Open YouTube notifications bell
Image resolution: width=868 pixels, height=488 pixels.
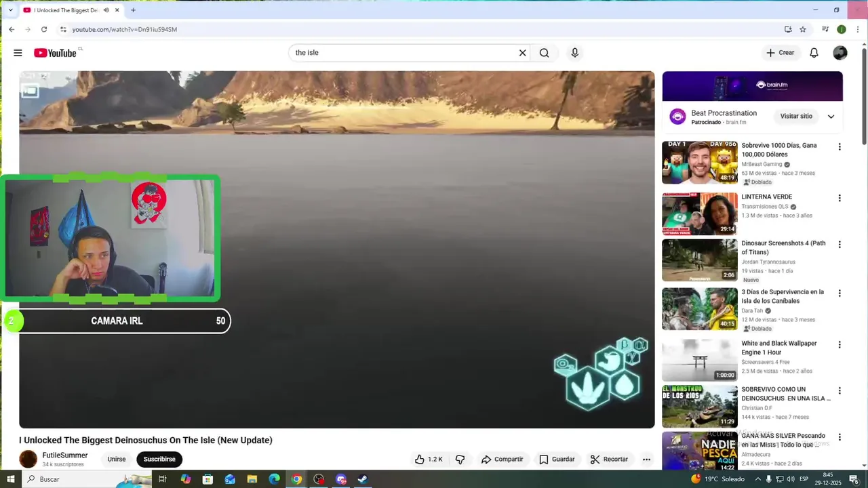coord(814,53)
